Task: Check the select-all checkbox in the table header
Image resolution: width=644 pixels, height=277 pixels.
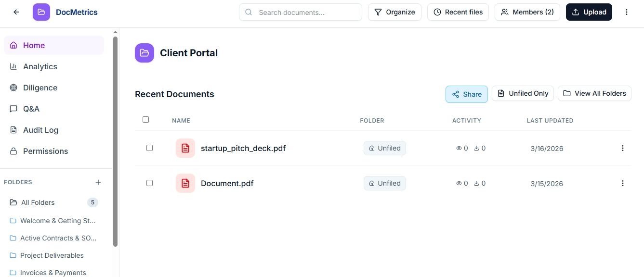Action: (146, 119)
